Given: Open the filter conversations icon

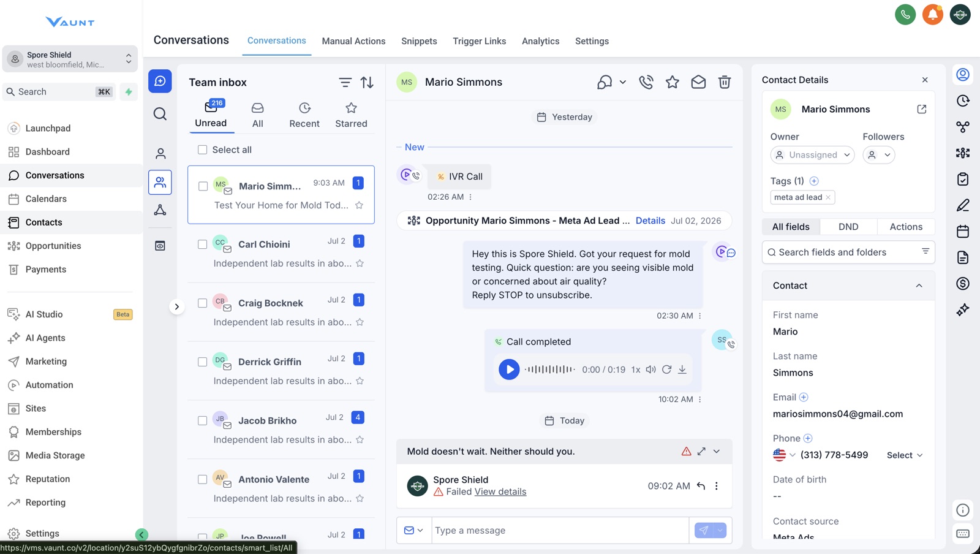Looking at the screenshot, I should click(345, 82).
